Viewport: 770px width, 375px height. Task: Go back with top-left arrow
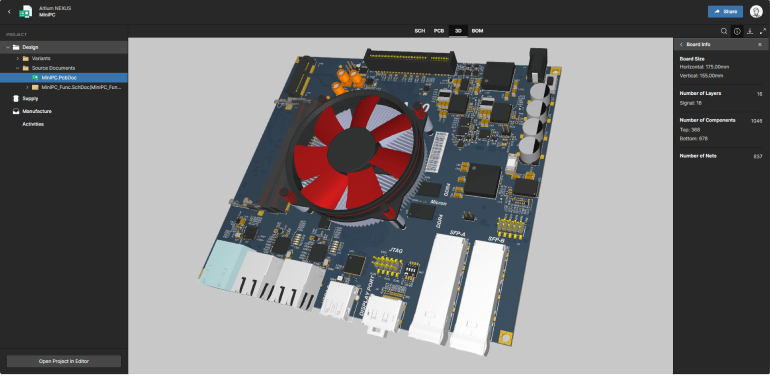click(x=9, y=11)
